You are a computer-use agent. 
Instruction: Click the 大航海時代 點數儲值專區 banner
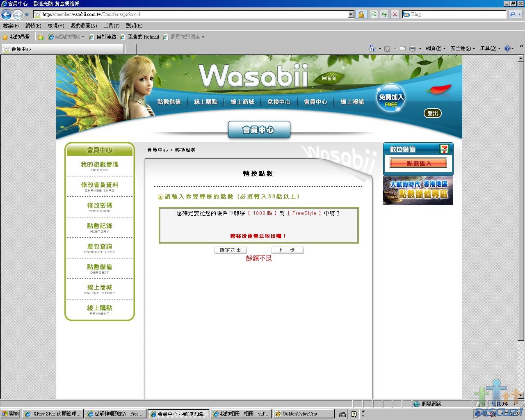pyautogui.click(x=418, y=191)
